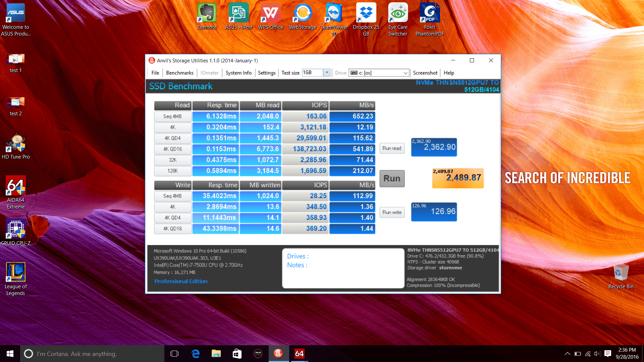Expand the Drive c: [os] dropdown

pos(405,73)
